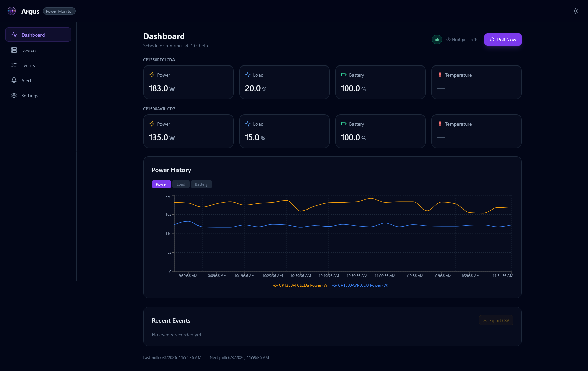Click the Scheduler running version text
The image size is (588, 371).
click(x=176, y=46)
